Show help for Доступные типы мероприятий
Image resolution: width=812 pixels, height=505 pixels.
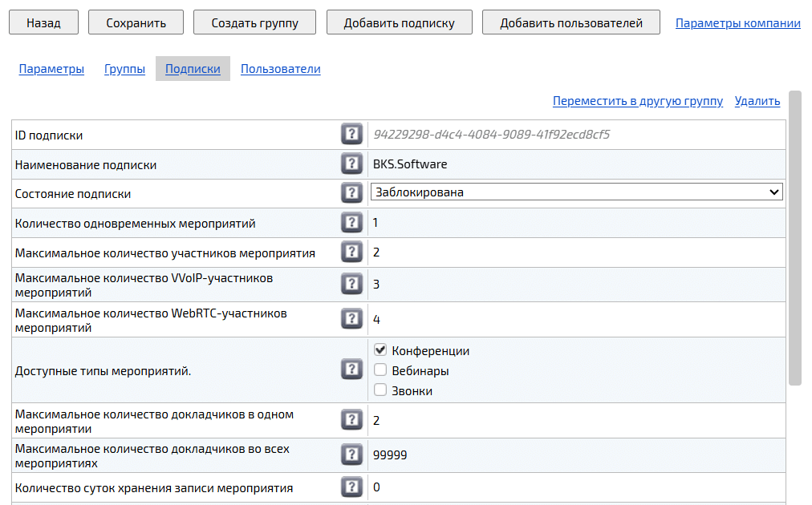[x=351, y=370]
